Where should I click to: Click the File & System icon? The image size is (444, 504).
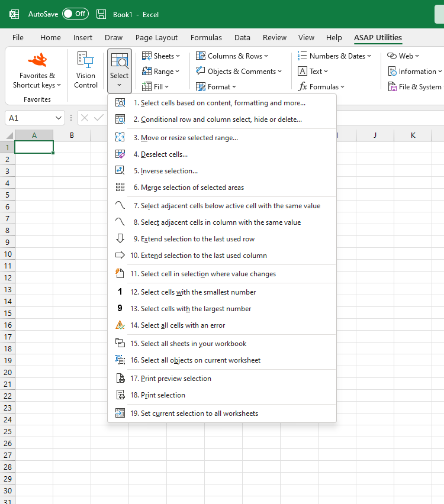coord(392,86)
